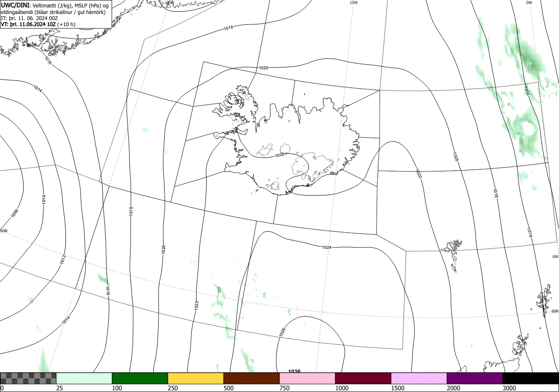This screenshot has width=559, height=392.
Task: Choose the lilac 1500–2000 legend swatch
Action: pos(419,378)
